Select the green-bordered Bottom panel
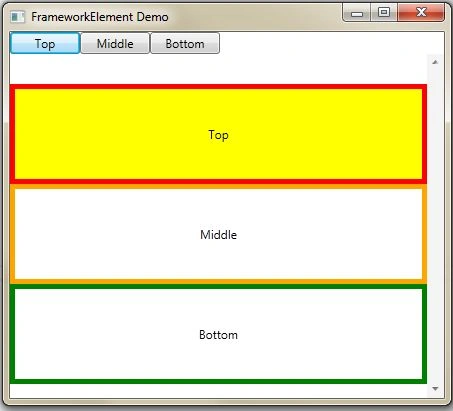The width and height of the screenshot is (453, 411). click(218, 334)
